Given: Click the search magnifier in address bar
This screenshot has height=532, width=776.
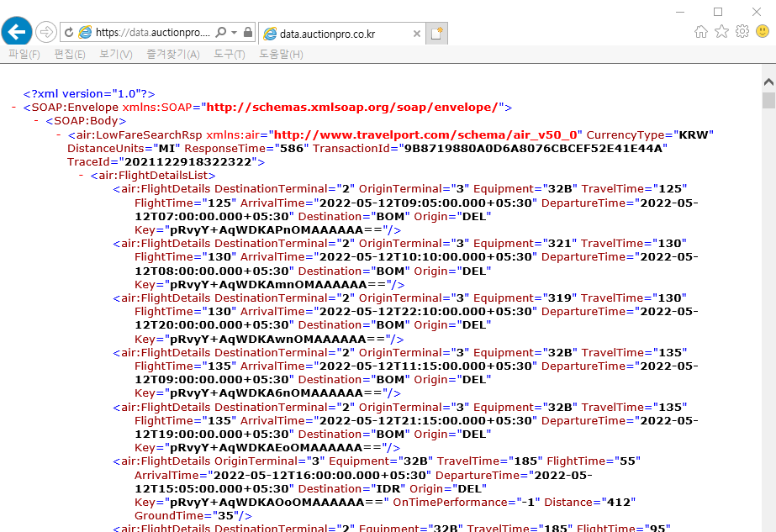Looking at the screenshot, I should [220, 33].
